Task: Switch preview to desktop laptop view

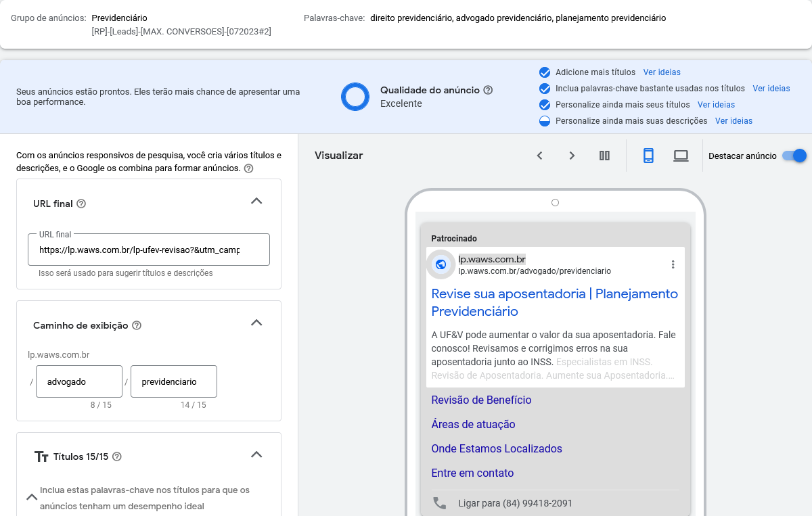Action: 681,156
